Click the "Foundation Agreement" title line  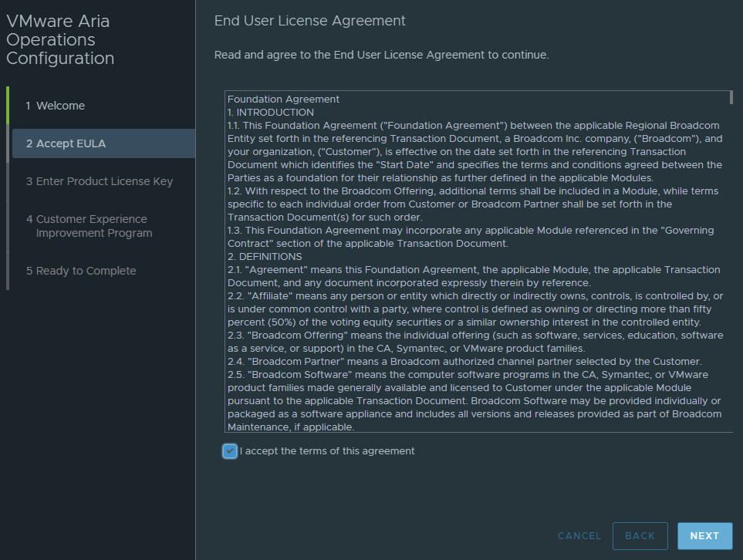click(x=283, y=99)
